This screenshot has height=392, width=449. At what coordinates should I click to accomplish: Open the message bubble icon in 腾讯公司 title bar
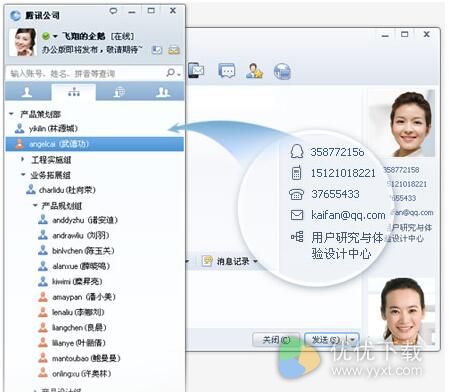[x=114, y=11]
